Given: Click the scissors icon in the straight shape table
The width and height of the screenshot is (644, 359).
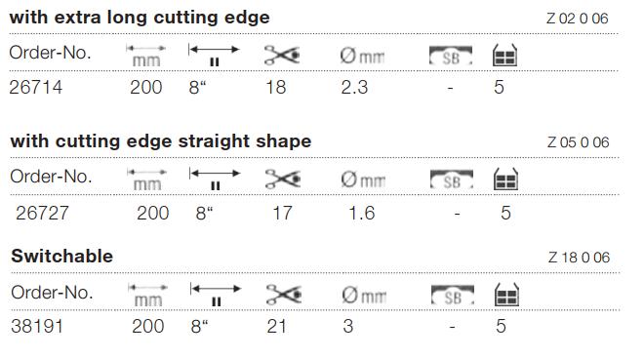Looking at the screenshot, I should (283, 179).
